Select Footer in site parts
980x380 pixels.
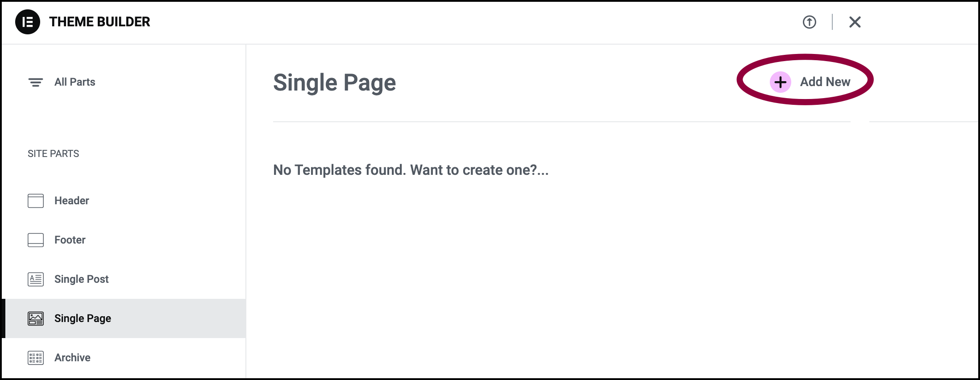pos(123,240)
